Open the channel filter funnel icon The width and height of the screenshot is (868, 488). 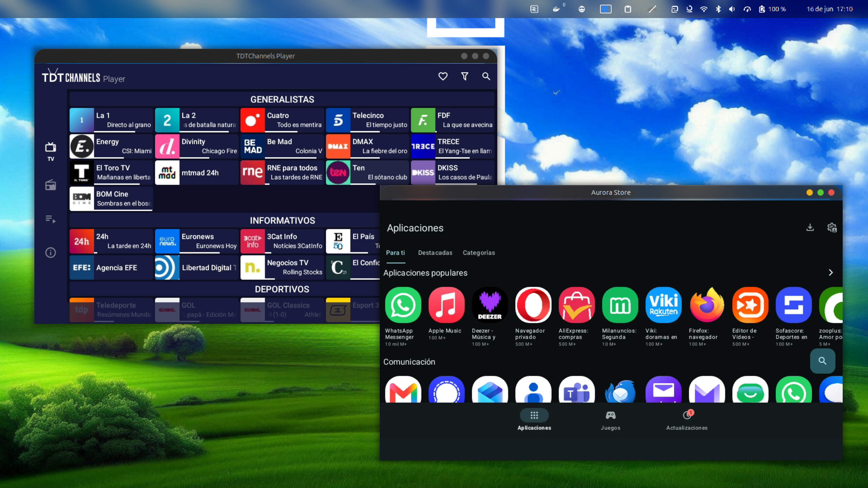coord(465,76)
